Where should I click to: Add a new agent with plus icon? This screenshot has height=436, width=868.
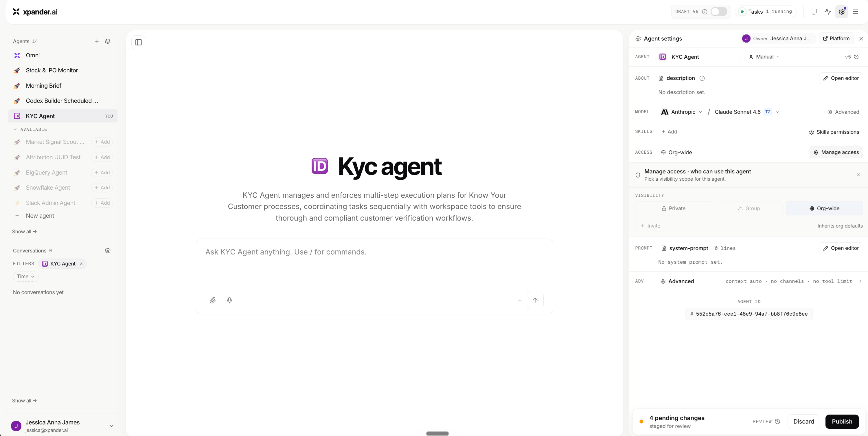97,41
